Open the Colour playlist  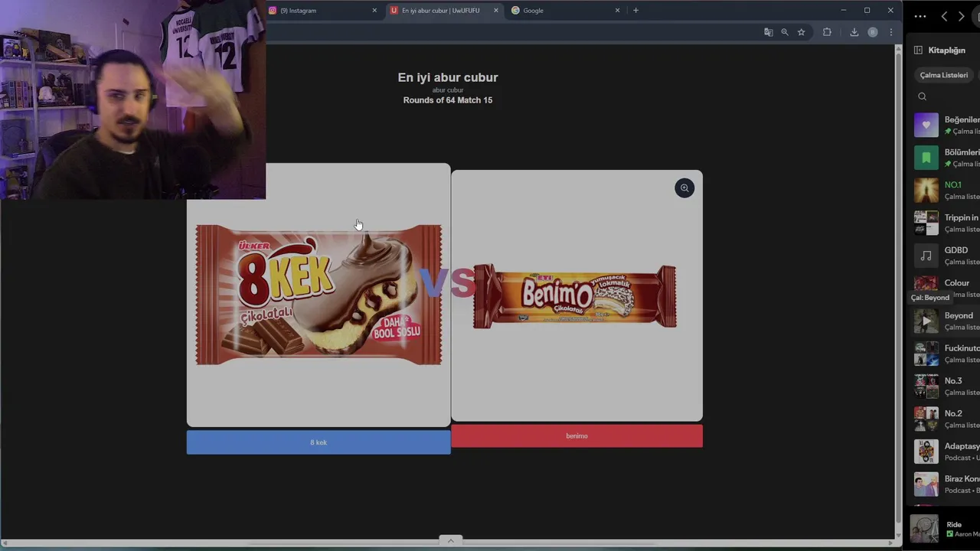946,286
